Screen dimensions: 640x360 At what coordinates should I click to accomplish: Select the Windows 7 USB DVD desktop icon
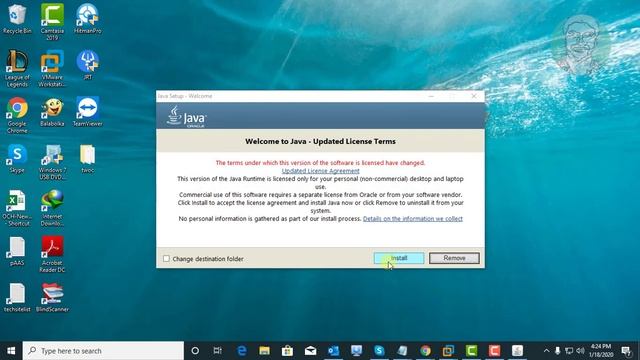(52, 162)
